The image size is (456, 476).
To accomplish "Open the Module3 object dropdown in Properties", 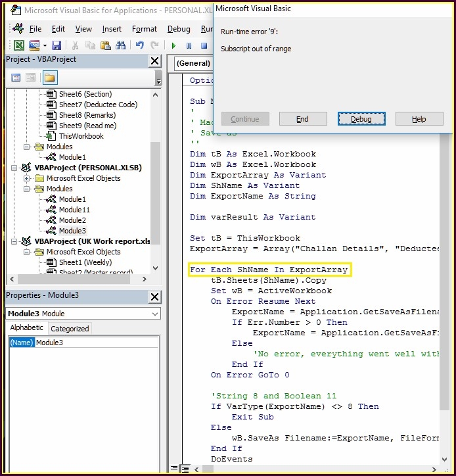I will [155, 314].
